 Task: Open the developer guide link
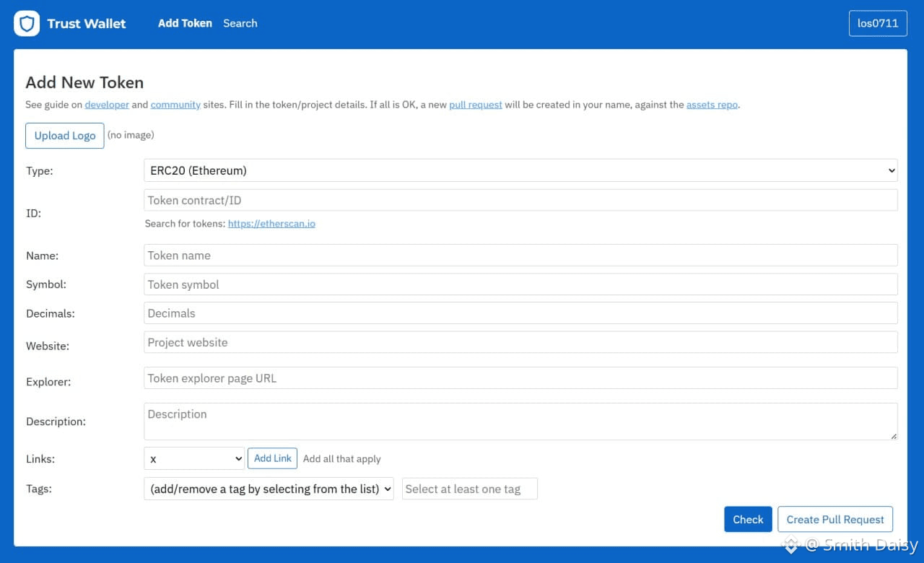tap(107, 105)
